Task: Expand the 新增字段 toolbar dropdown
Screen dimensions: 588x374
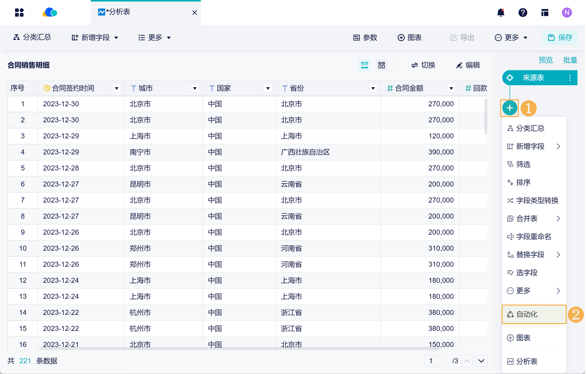Action: coord(95,38)
